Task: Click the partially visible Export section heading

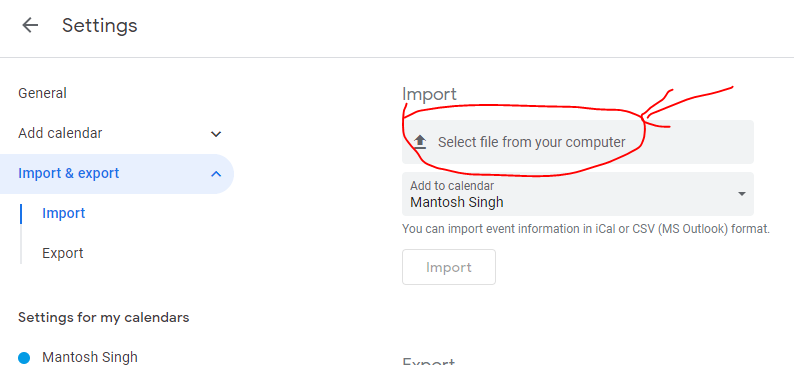Action: (x=428, y=361)
